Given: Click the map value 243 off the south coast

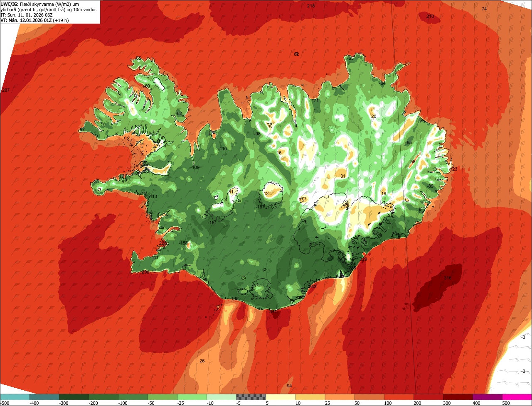Looking at the screenshot, I should pyautogui.click(x=313, y=286).
